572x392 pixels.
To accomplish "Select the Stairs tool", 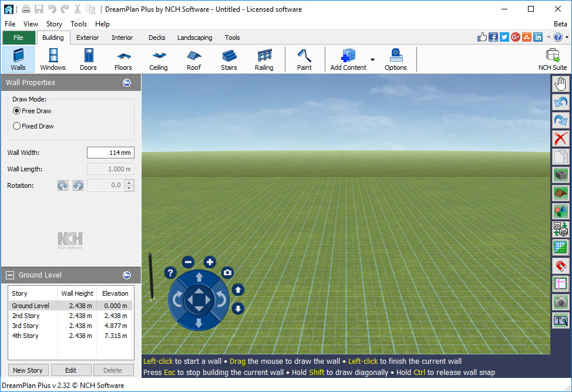I will click(228, 59).
